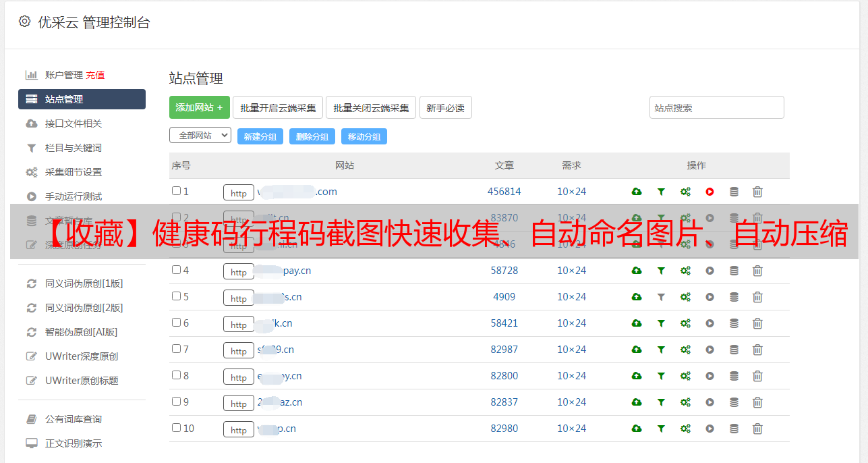Click the http button in row 4
This screenshot has height=463, width=868.
[x=239, y=272]
